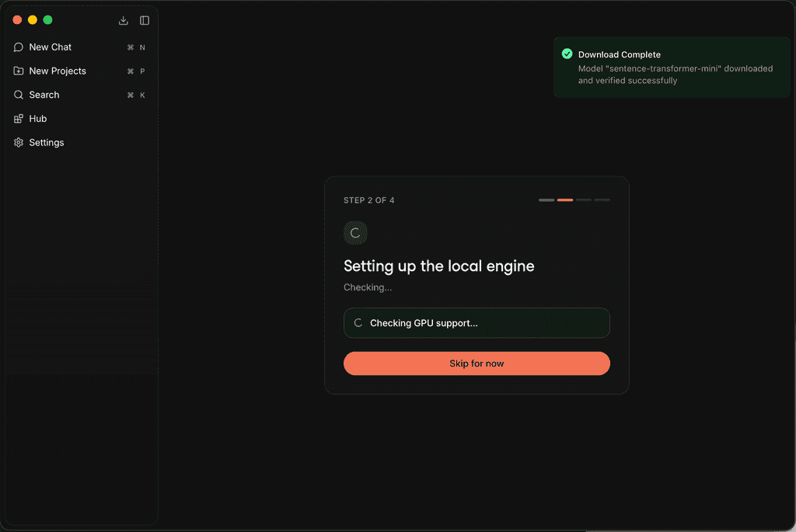Click the Settings gear icon

coord(19,142)
